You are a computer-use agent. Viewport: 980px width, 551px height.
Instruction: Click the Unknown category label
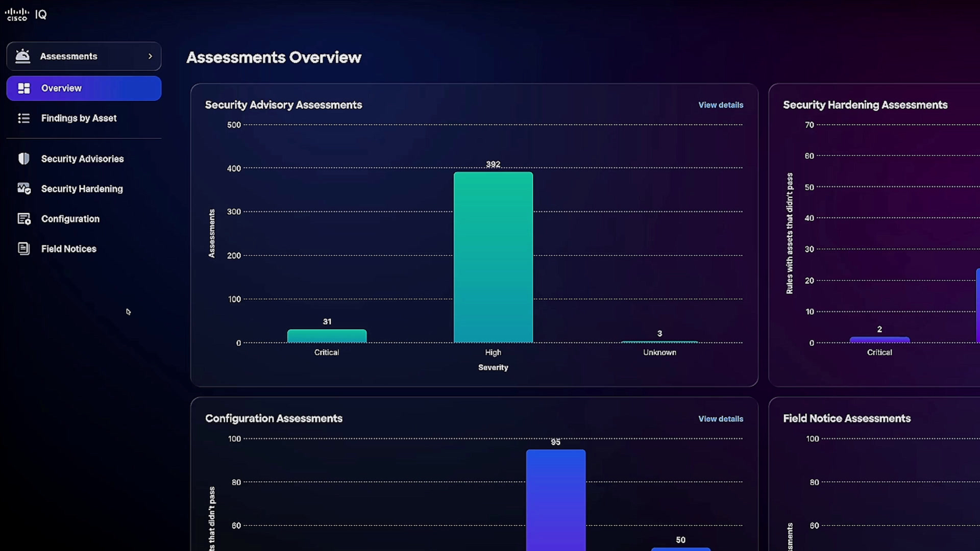[659, 353]
